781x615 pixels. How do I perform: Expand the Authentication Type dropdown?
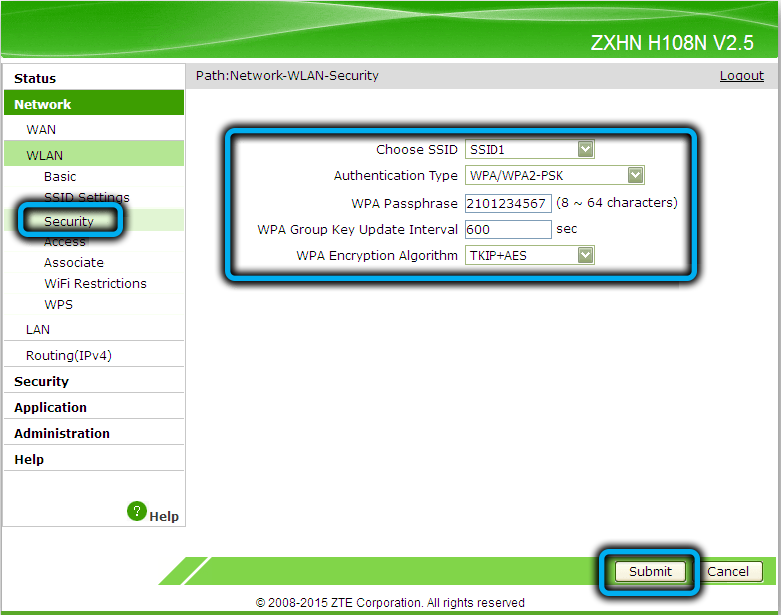(x=555, y=176)
